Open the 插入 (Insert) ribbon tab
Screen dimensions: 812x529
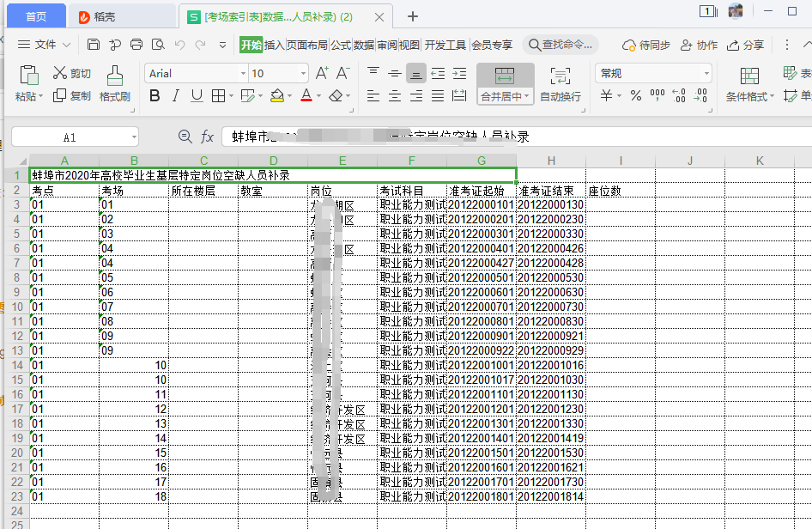point(275,45)
